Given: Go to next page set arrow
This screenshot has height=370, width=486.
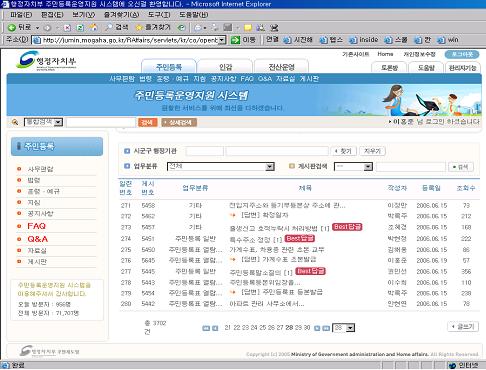Looking at the screenshot, I should 317,328.
